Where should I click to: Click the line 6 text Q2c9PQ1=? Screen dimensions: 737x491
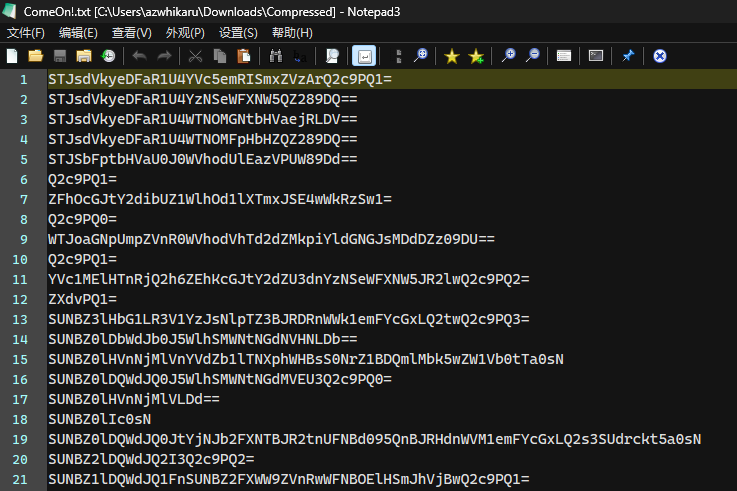[82, 179]
